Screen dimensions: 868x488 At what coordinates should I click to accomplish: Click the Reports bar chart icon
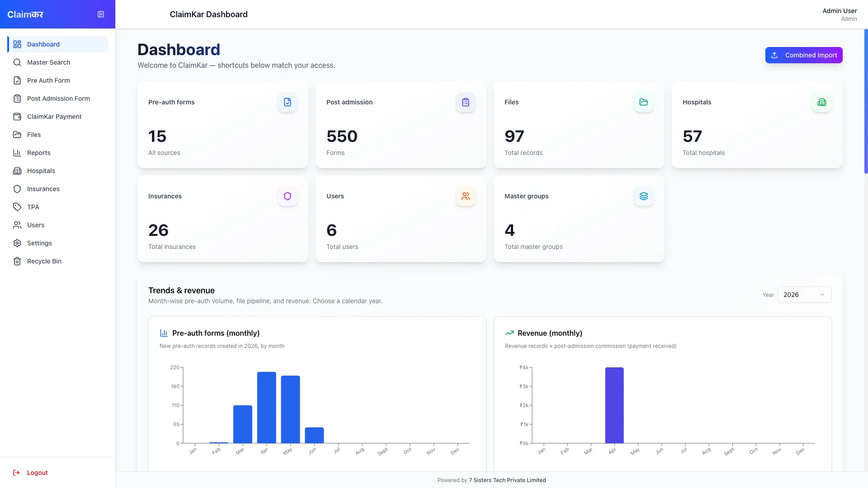[x=17, y=153]
